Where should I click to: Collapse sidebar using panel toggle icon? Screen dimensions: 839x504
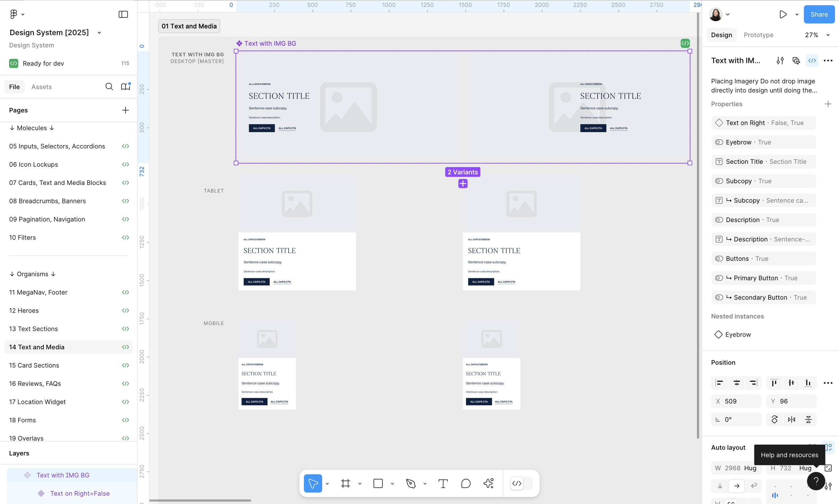pyautogui.click(x=123, y=14)
